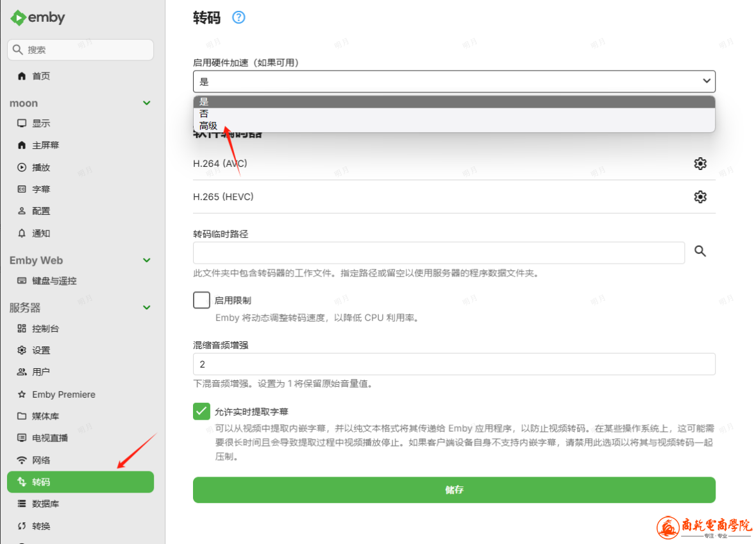Click the search magnifier icon in sidebar
Viewport: 756px width, 544px height.
18,49
